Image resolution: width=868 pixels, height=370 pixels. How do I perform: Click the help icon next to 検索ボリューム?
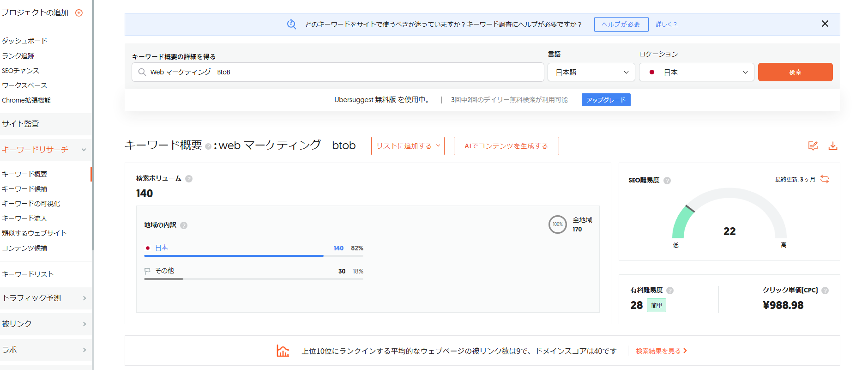point(189,179)
